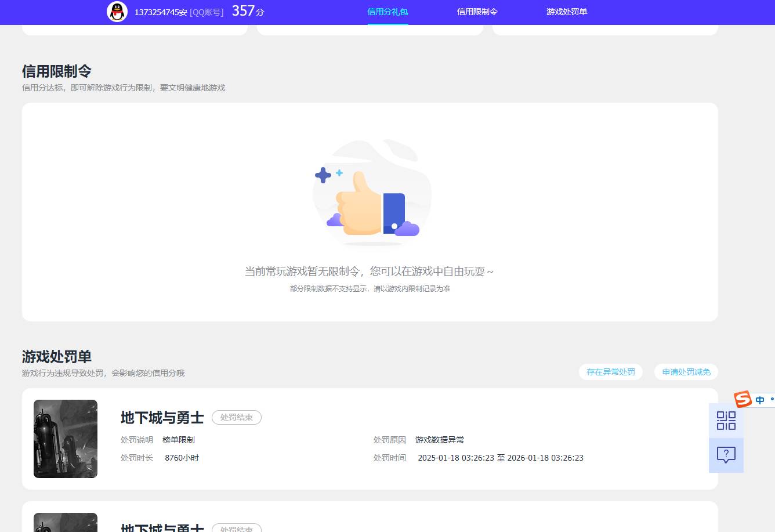
Task: Click the 申请处罚减免 button
Action: (686, 372)
